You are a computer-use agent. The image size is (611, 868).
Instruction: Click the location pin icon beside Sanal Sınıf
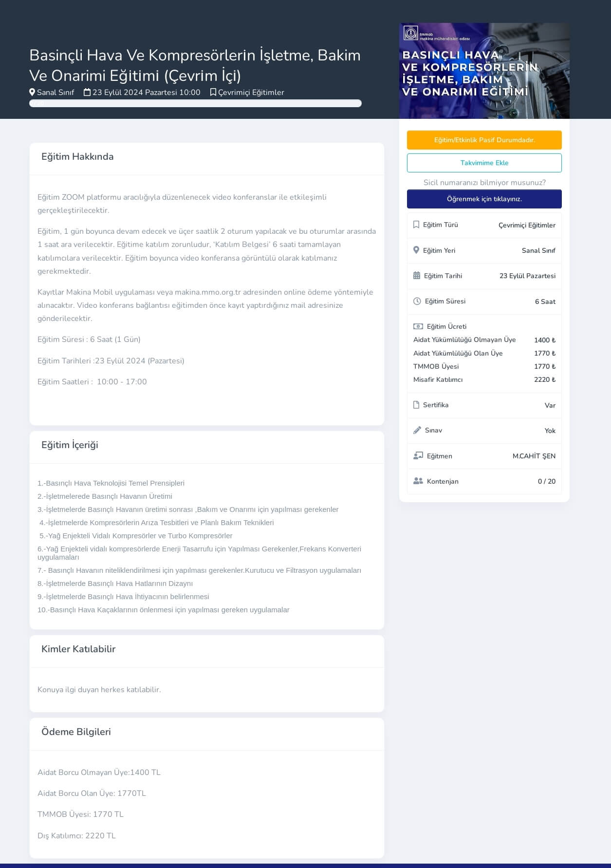[x=32, y=92]
